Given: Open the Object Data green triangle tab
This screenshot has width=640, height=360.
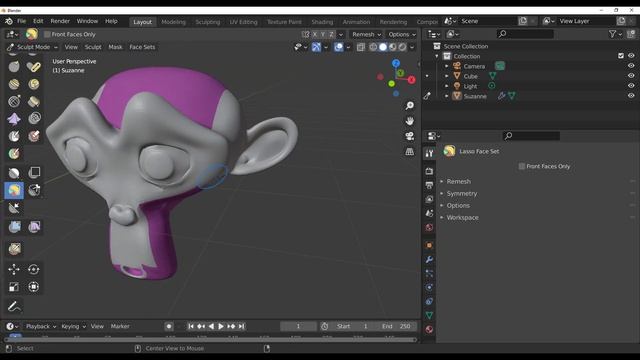Looking at the screenshot, I should click(429, 315).
